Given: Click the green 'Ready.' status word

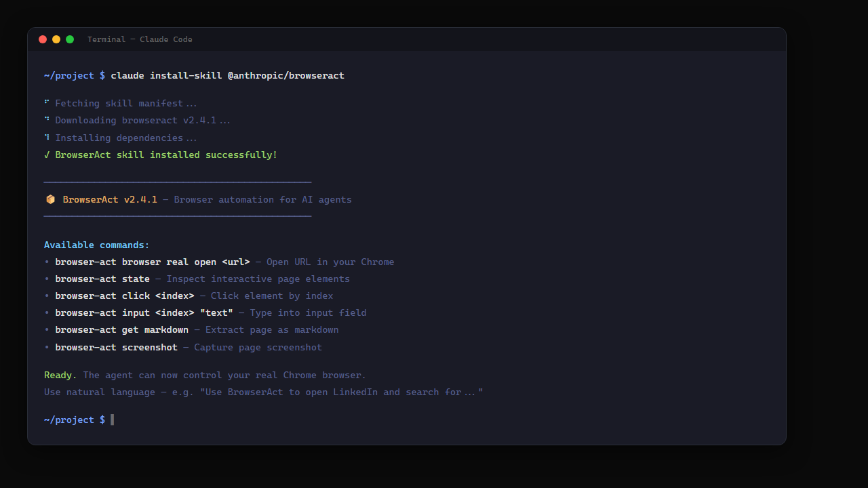Looking at the screenshot, I should click(60, 375).
